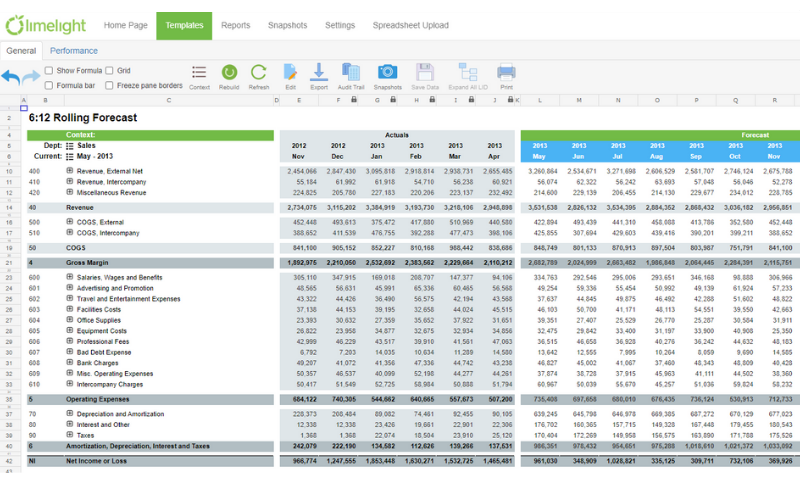This screenshot has width=800, height=481.
Task: Open the Settings menu
Action: 340,25
